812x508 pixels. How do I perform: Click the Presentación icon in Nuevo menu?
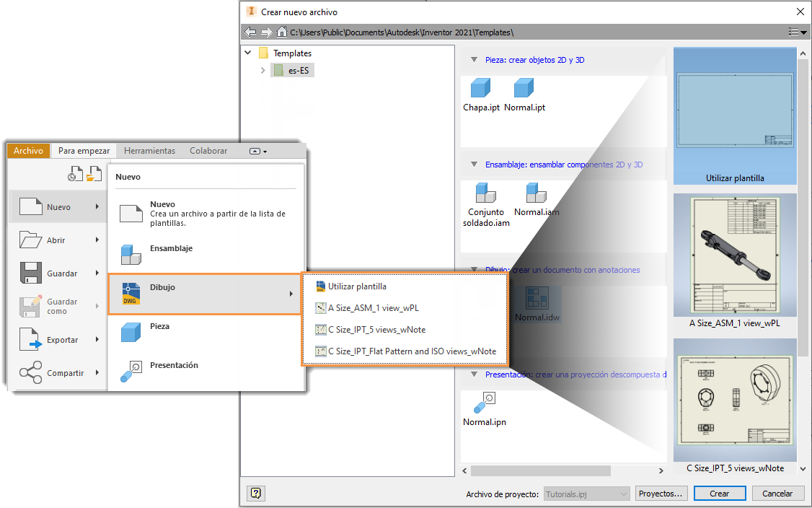coord(131,372)
